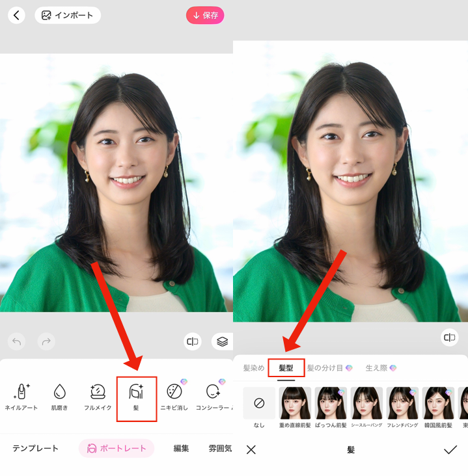This screenshot has width=468, height=476.
Task: Tap the portrait photo in the hair screen
Action: [x=350, y=181]
